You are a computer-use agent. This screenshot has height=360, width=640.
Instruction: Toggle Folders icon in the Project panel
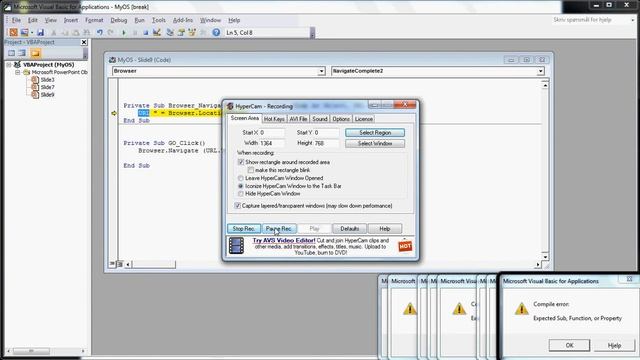coord(36,53)
